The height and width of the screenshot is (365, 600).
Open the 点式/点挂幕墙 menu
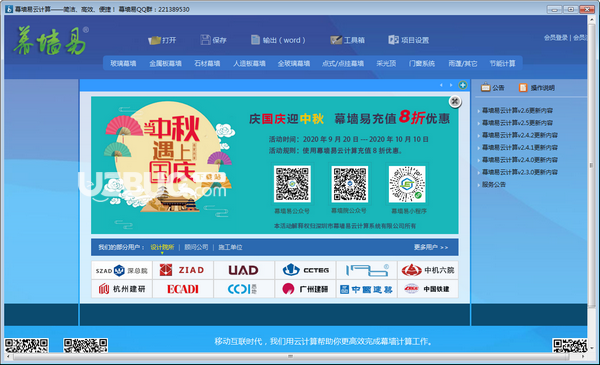click(343, 63)
